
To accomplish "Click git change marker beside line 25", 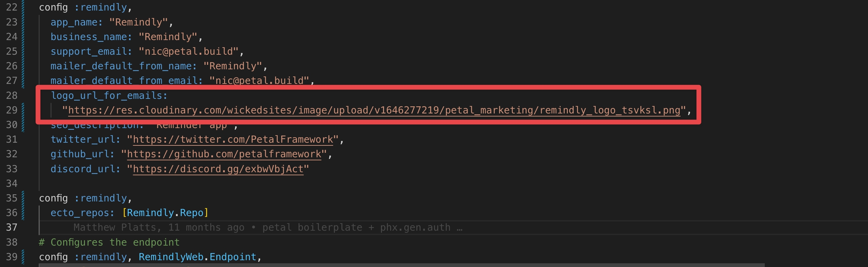I will [23, 51].
